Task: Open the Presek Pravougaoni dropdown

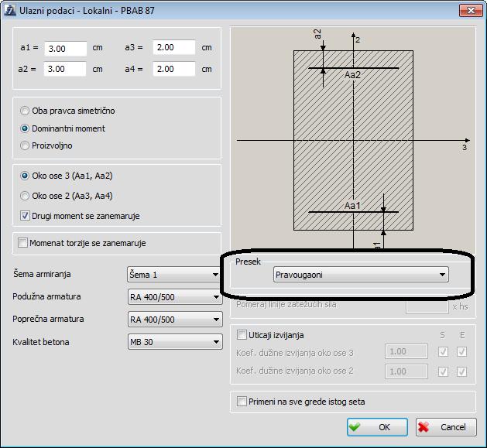Action: 361,275
